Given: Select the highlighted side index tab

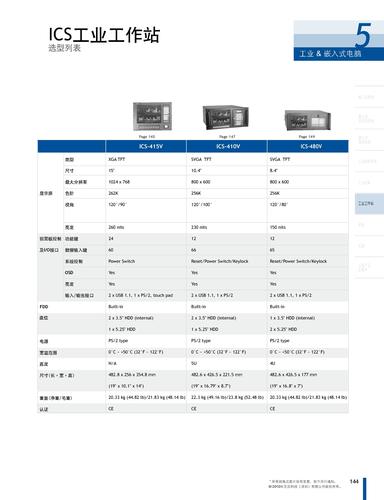Looking at the screenshot, I should (x=369, y=203).
